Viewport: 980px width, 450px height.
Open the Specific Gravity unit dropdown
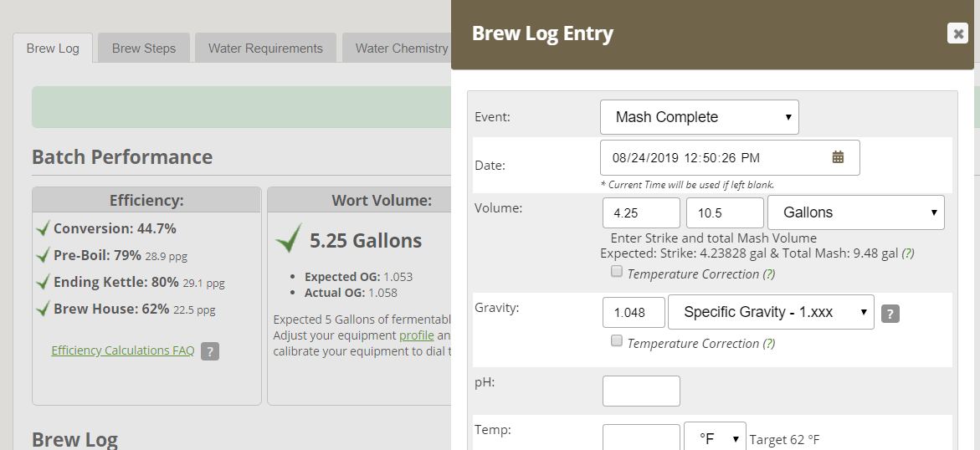(771, 312)
